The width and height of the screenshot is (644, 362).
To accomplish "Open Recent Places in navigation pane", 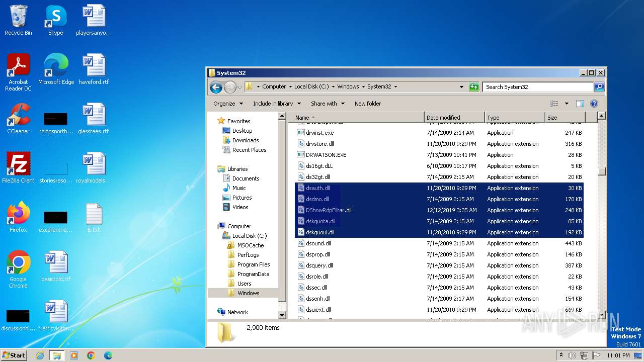I will coord(249,150).
